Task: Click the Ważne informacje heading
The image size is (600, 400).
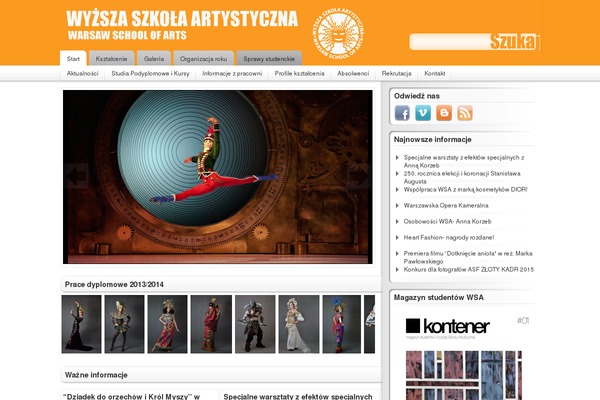Action: (x=96, y=375)
